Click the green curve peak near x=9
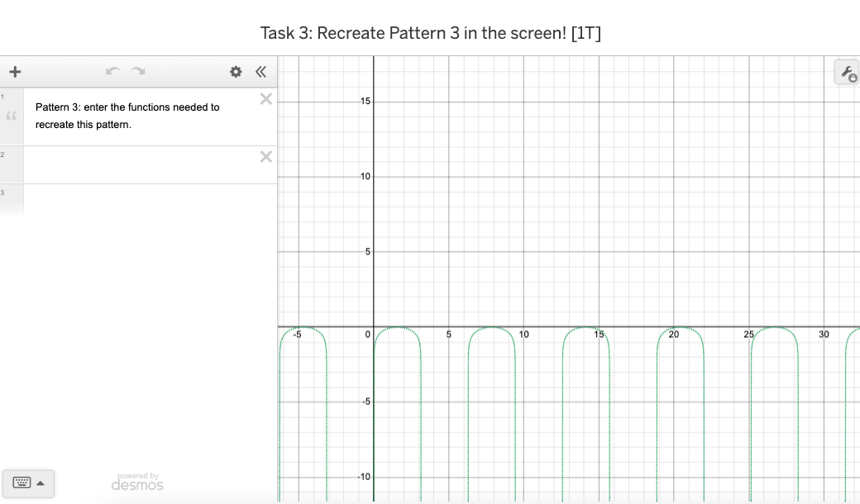860x504 pixels. pos(492,327)
